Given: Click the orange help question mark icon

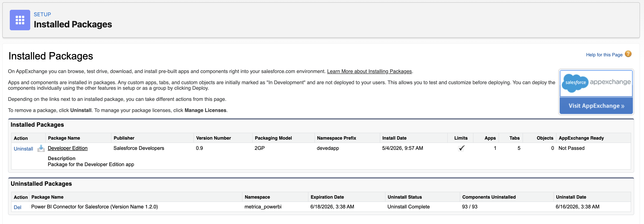Looking at the screenshot, I should point(628,54).
